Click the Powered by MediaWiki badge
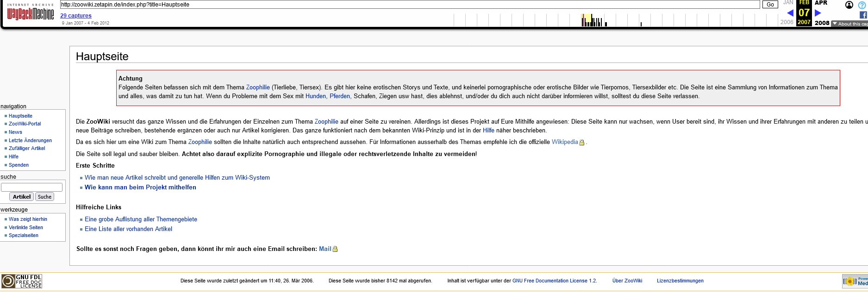 pyautogui.click(x=855, y=281)
